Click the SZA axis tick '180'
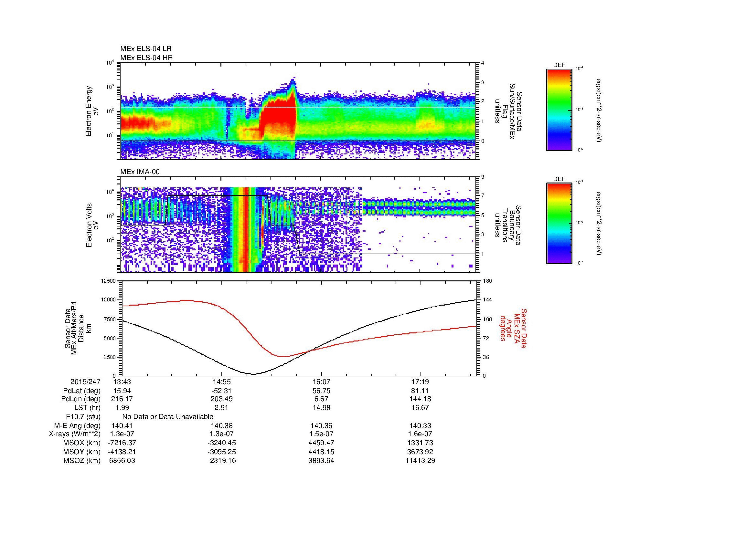Viewport: 756px width, 534px height. pos(487,281)
